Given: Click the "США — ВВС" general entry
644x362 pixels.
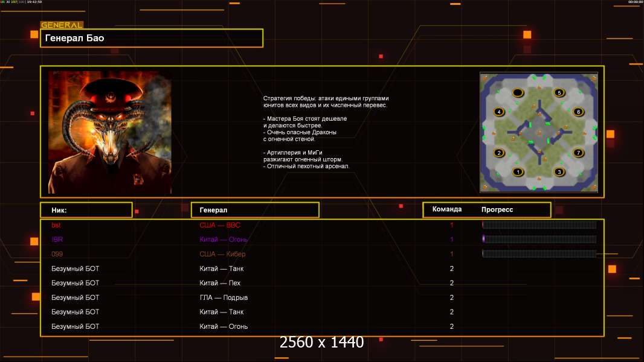Looking at the screenshot, I should (x=220, y=225).
